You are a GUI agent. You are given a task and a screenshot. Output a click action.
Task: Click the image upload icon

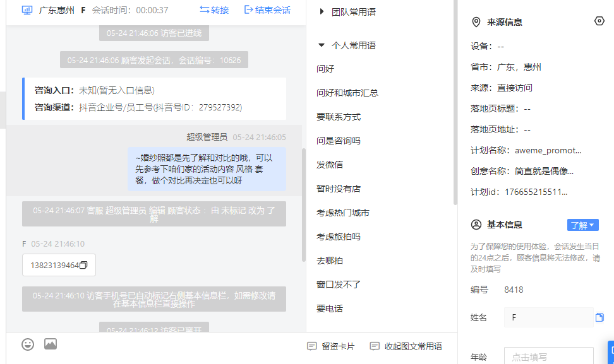tap(51, 344)
